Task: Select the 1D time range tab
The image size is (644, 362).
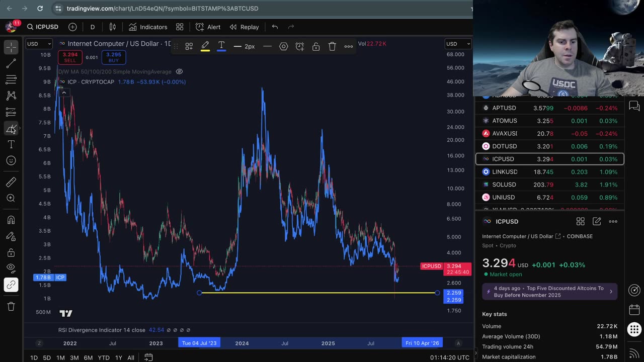Action: 34,357
